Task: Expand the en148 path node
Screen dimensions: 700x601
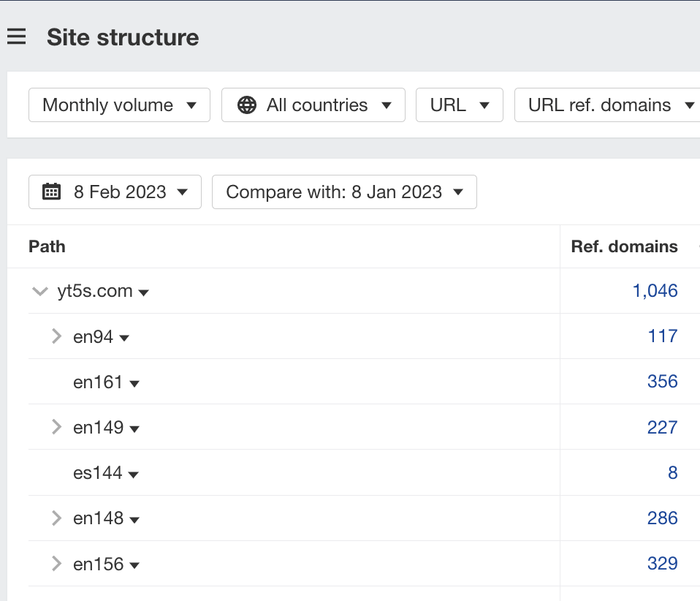Action: pos(56,518)
